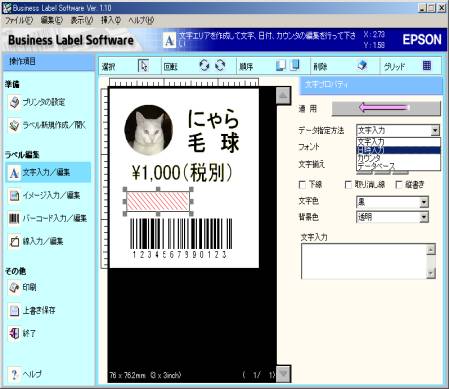
Task: Expand the データ指定方法 dropdown arrow
Action: (x=435, y=130)
